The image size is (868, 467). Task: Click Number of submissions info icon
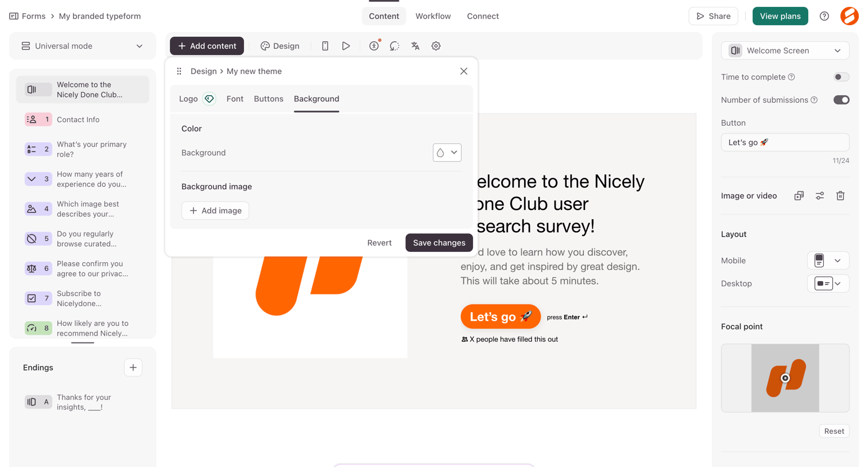(814, 100)
